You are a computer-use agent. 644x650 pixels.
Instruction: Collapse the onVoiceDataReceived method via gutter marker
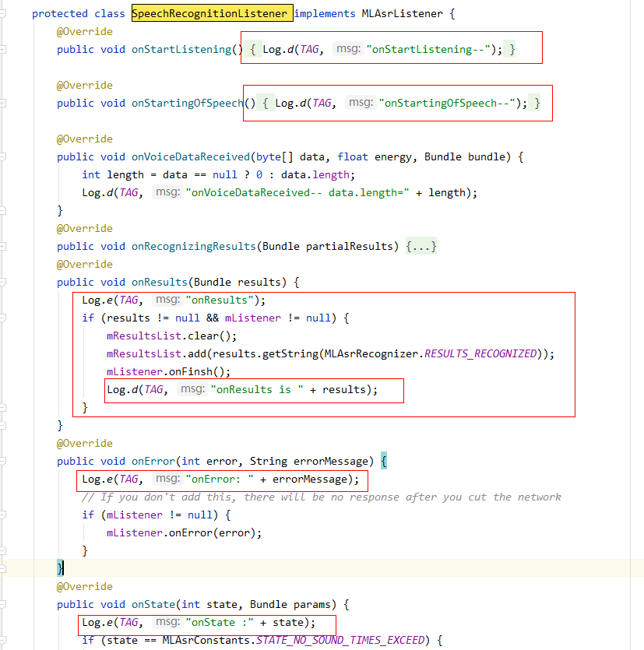pos(3,156)
